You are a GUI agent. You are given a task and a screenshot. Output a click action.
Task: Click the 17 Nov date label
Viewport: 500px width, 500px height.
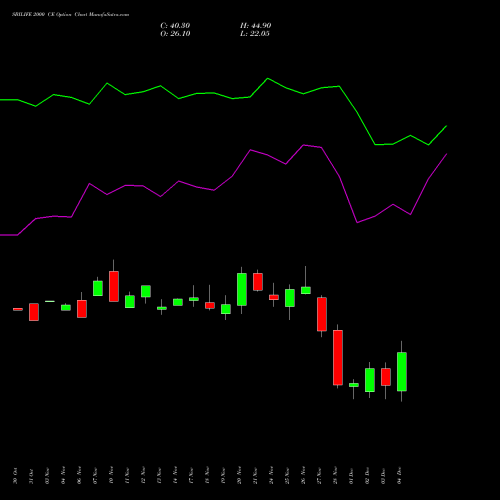click(x=191, y=476)
